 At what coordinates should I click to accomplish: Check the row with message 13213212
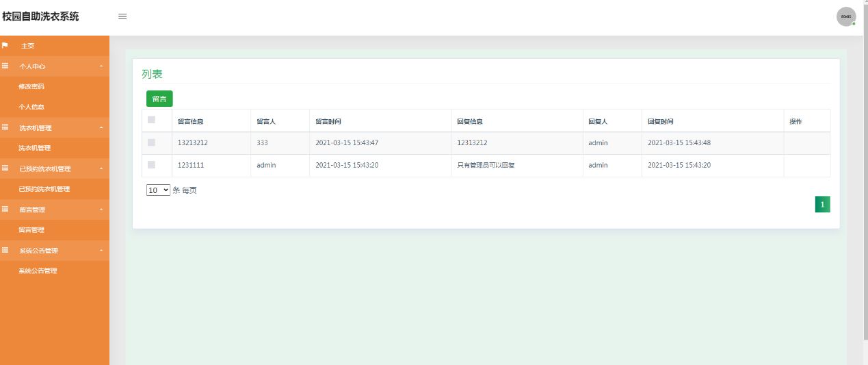tap(152, 142)
